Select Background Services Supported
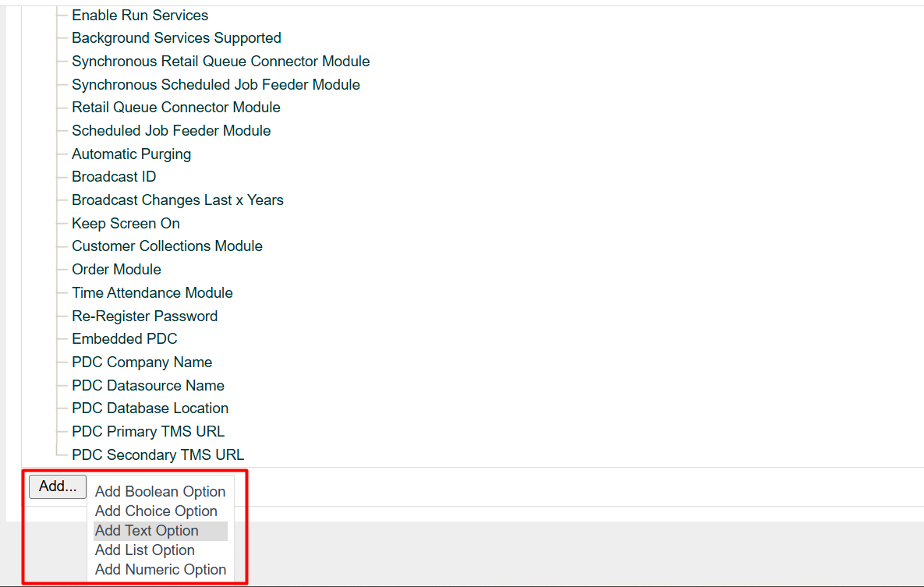Image resolution: width=924 pixels, height=587 pixels. click(176, 37)
